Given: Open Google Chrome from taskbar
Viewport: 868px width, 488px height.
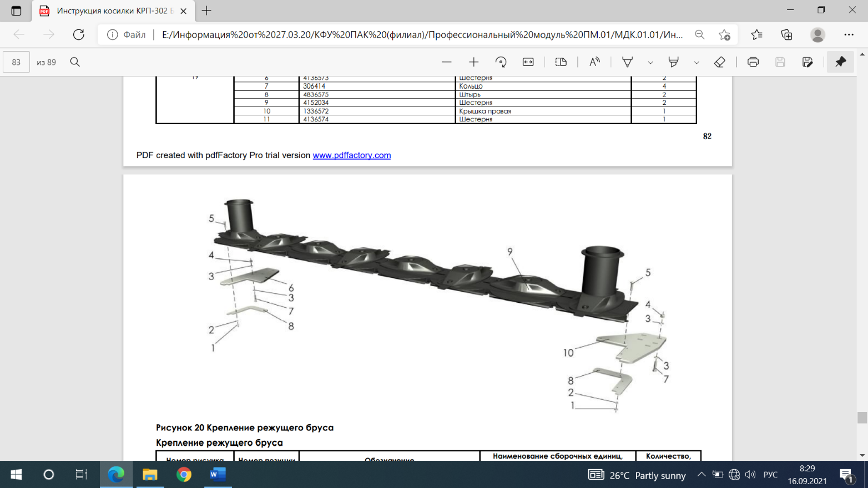Looking at the screenshot, I should pyautogui.click(x=184, y=475).
